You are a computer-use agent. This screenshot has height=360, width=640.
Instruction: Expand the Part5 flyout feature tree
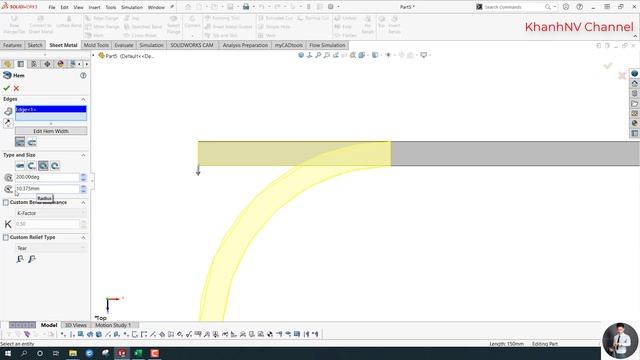tap(93, 56)
